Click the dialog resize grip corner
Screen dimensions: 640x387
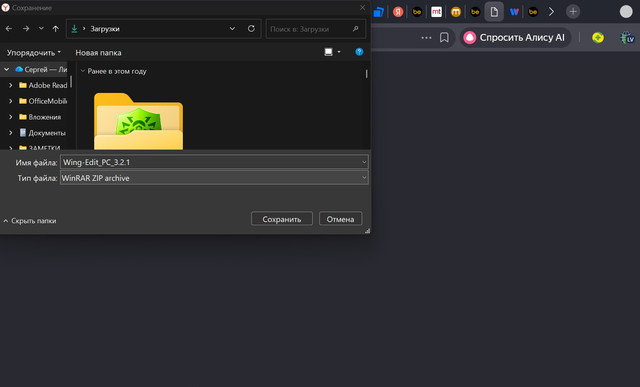[x=367, y=231]
